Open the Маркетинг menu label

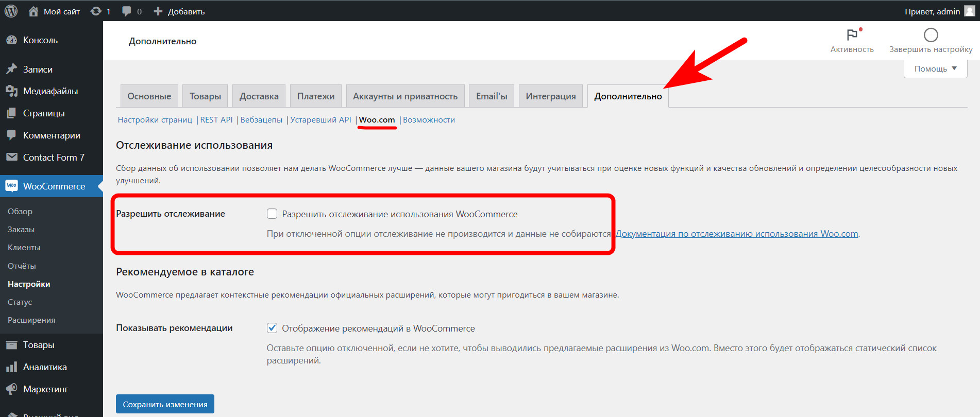coord(45,389)
